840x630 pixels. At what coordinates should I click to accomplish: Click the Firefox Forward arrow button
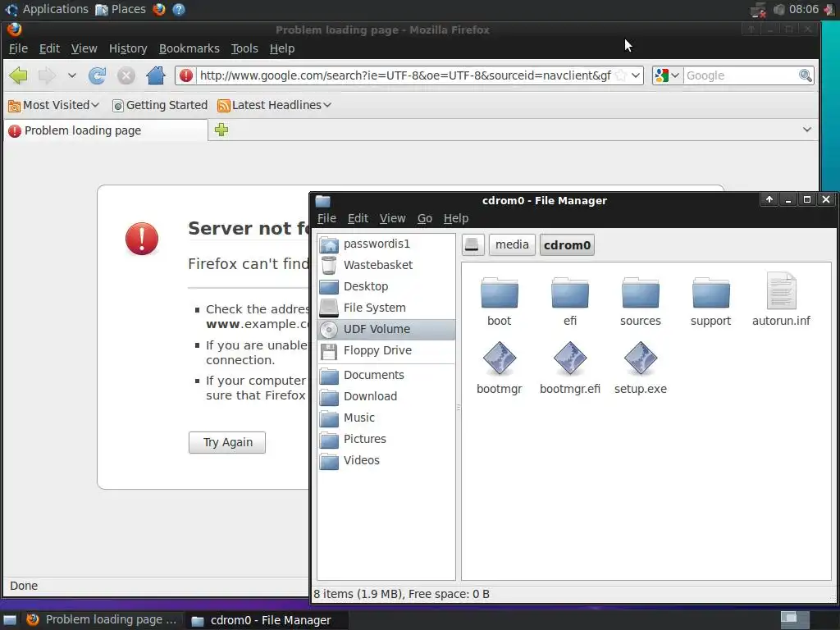(47, 75)
